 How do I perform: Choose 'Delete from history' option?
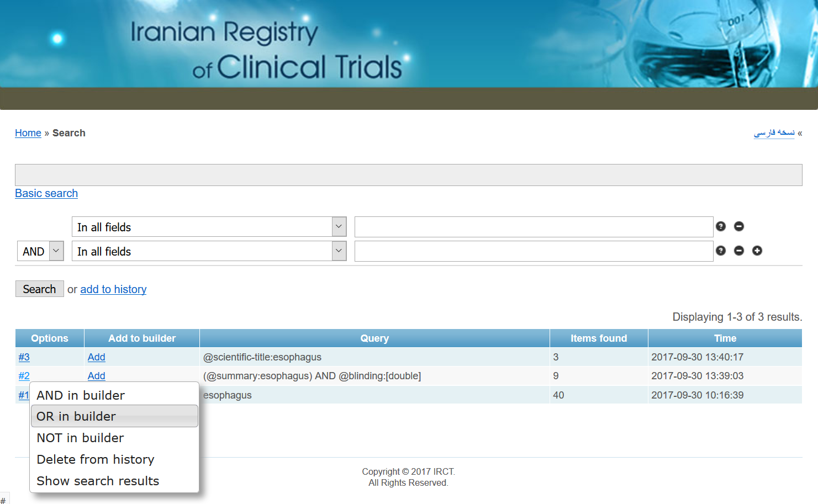[x=95, y=459]
